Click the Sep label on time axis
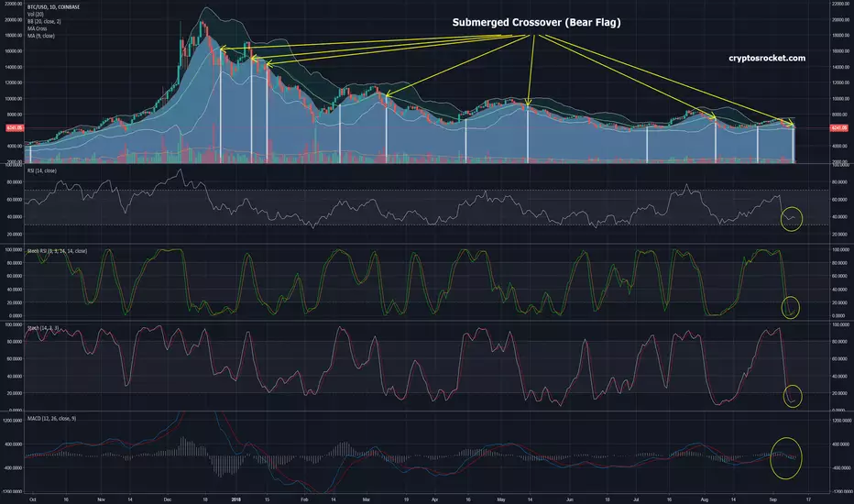 (x=772, y=499)
